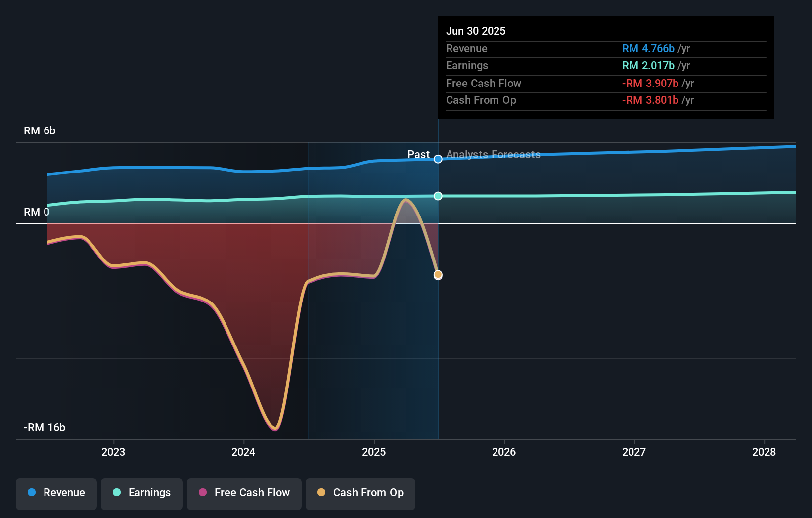812x518 pixels.
Task: Click the Free Cash Flow tooltip row
Action: (606, 84)
